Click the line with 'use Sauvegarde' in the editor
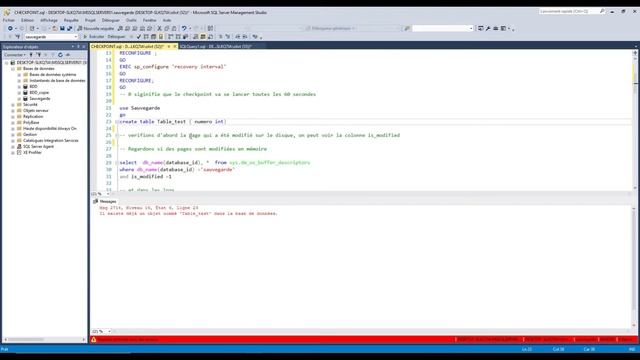Screen dimensions: 640x360 (x=140, y=108)
